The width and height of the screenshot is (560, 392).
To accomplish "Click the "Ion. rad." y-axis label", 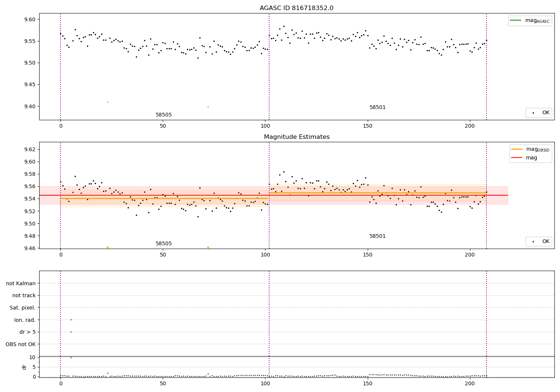I will (x=25, y=320).
